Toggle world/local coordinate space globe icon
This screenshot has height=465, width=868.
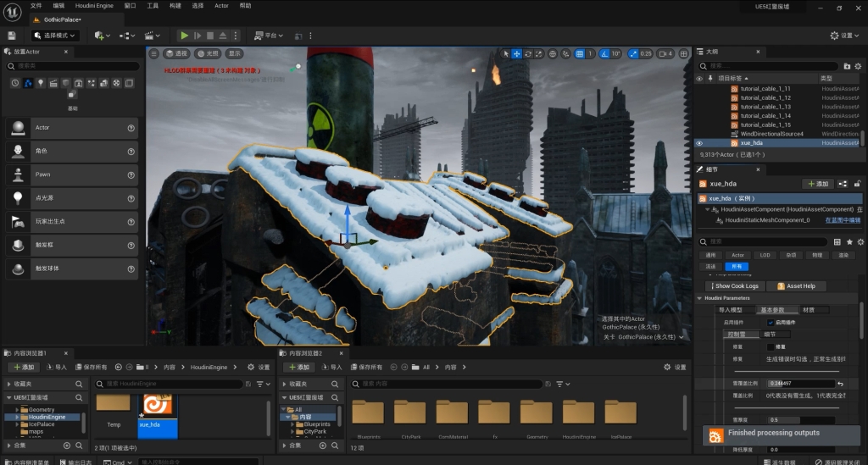pyautogui.click(x=553, y=53)
